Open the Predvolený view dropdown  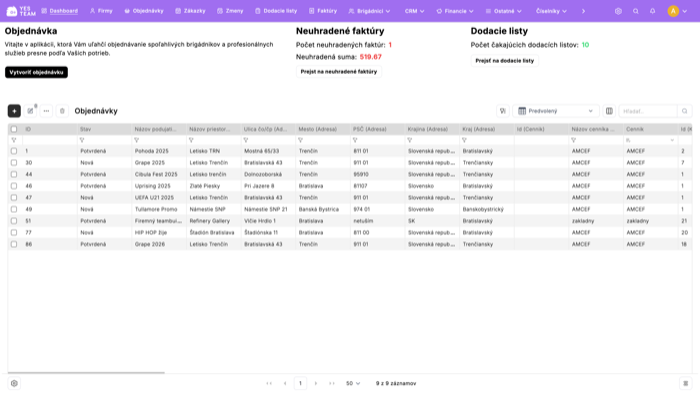(556, 111)
